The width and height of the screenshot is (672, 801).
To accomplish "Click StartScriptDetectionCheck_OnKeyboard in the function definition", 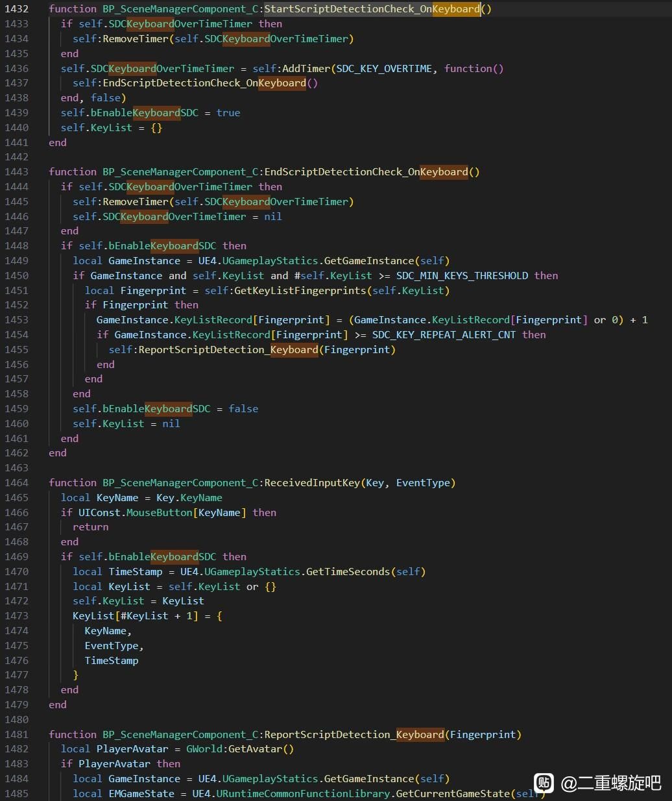I will (x=372, y=9).
